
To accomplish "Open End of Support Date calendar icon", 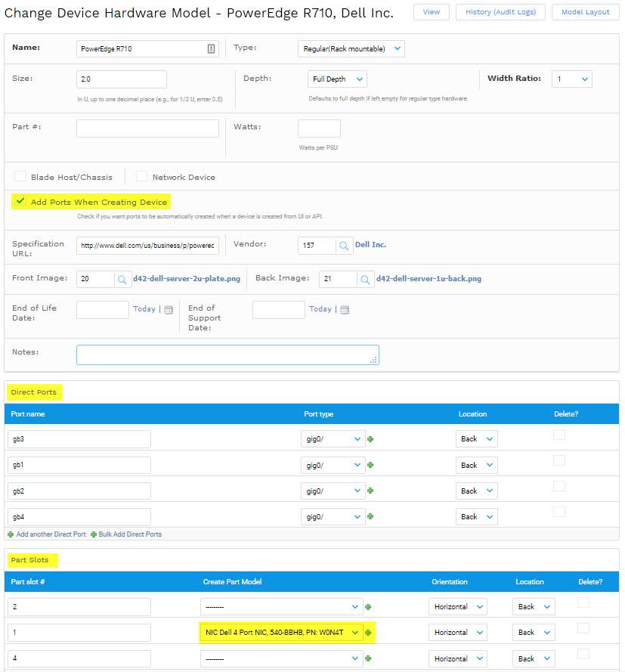I will pyautogui.click(x=345, y=309).
